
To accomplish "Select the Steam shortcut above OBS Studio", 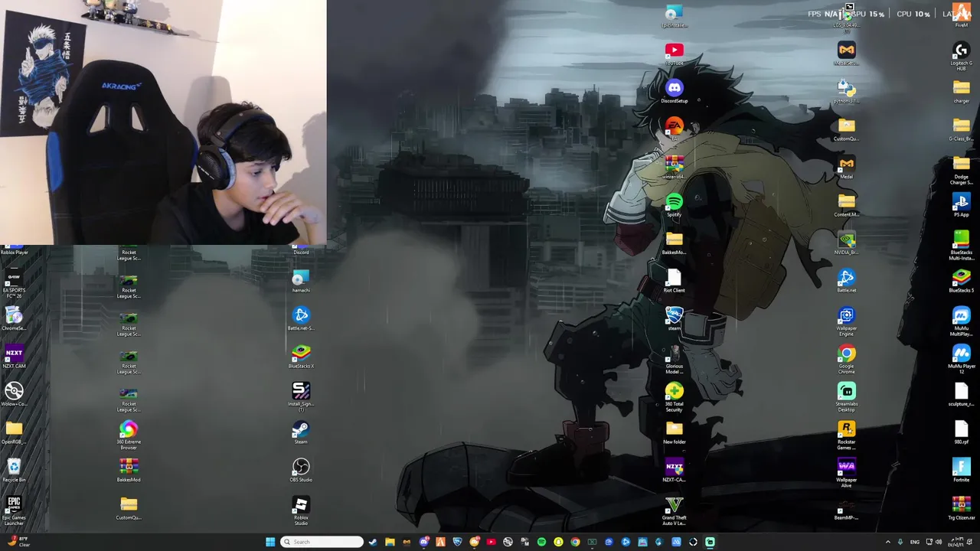I will 301,432.
